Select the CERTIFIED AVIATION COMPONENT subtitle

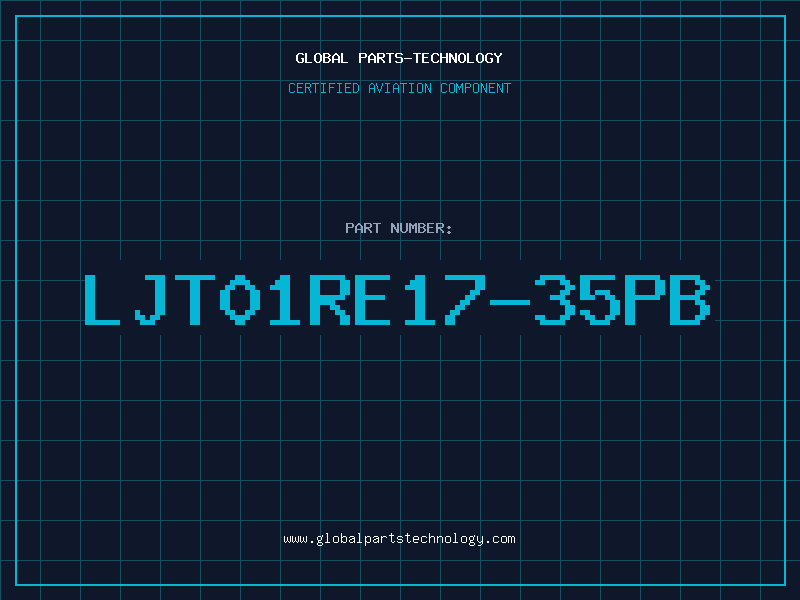(399, 88)
